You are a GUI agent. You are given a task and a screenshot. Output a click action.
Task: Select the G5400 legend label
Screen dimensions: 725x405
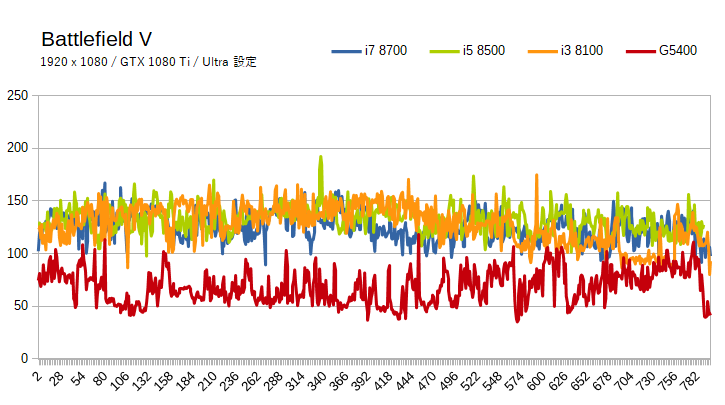(x=678, y=50)
